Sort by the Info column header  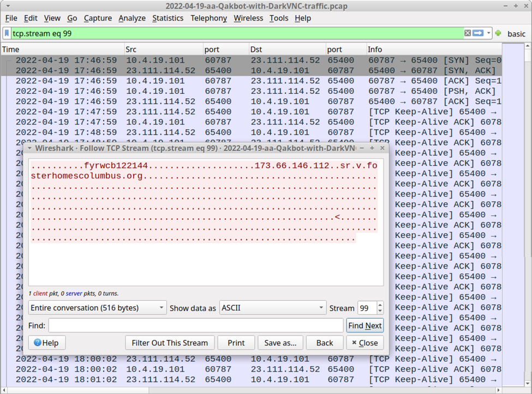pos(434,49)
